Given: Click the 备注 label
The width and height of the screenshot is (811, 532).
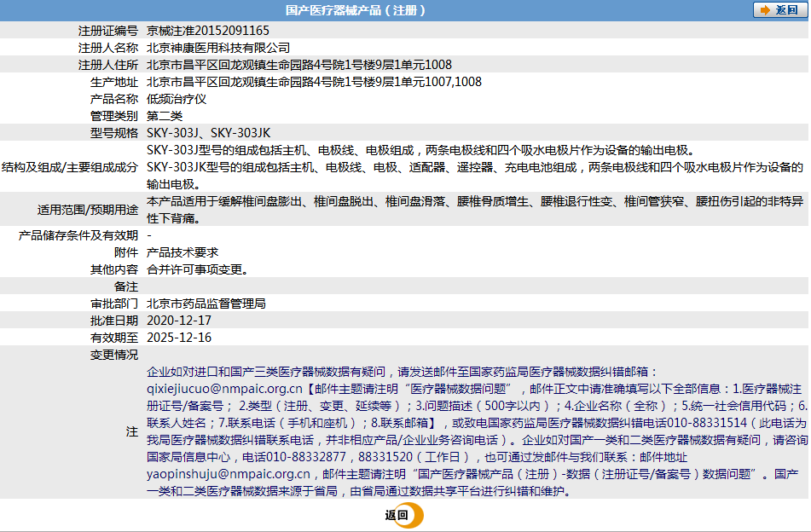Looking at the screenshot, I should 126,287.
